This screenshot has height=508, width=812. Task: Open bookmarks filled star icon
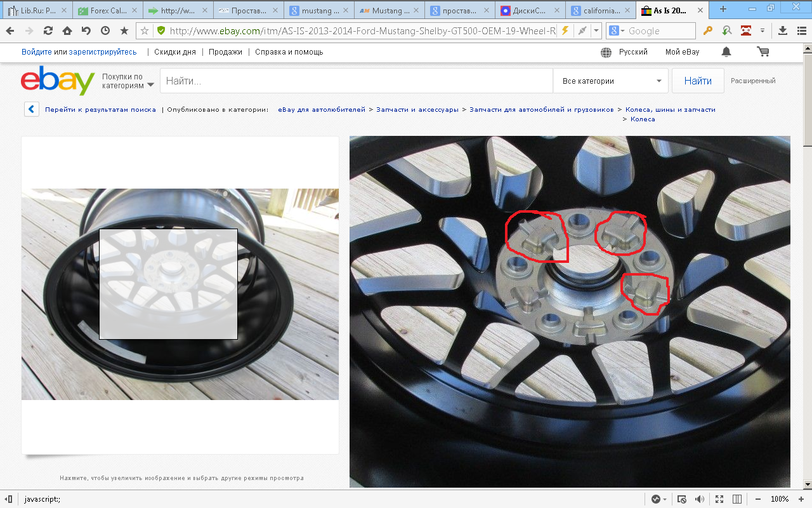tap(124, 30)
